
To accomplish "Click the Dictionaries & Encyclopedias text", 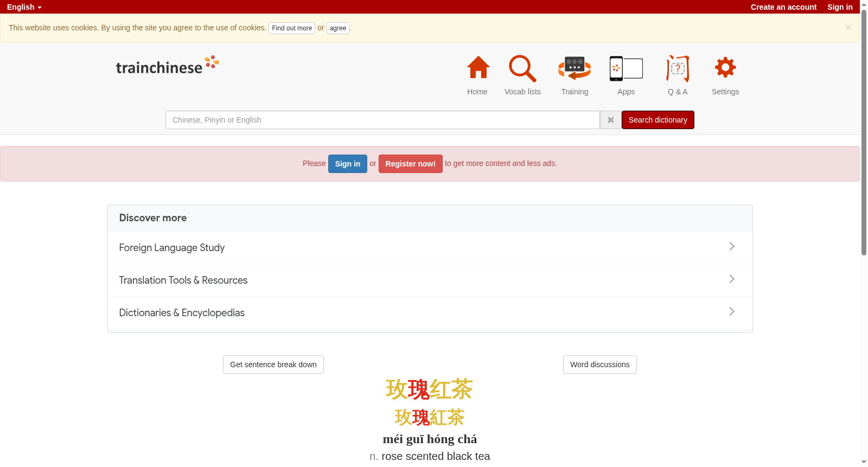I will coord(182,313).
